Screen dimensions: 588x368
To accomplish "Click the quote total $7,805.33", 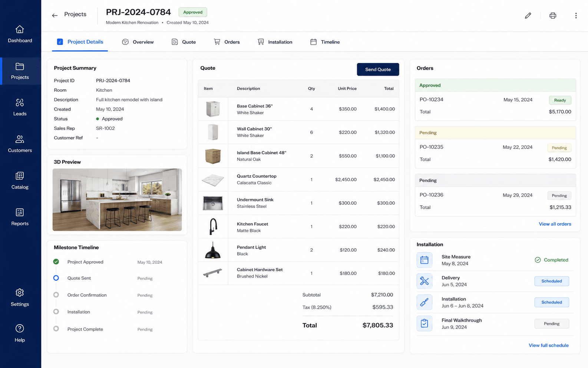I will coord(378,325).
